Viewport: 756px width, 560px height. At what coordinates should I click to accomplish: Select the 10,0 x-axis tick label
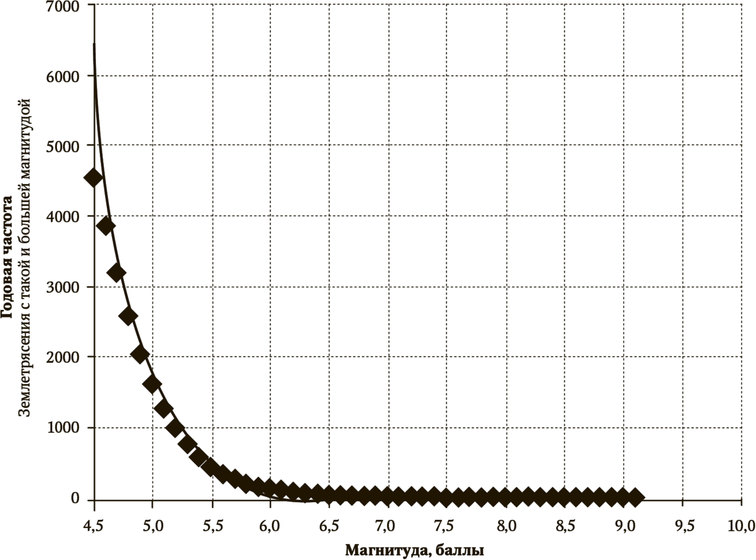click(x=742, y=526)
